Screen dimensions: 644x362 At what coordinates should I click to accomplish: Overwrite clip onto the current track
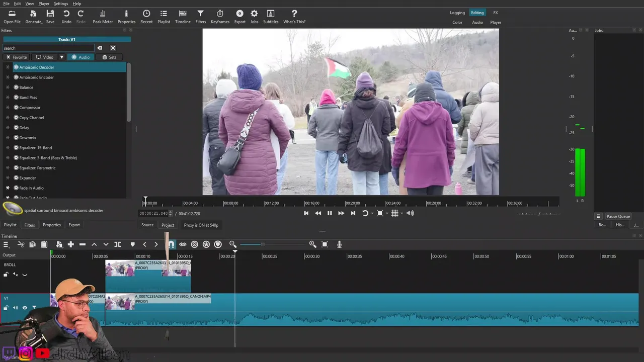tap(106, 244)
